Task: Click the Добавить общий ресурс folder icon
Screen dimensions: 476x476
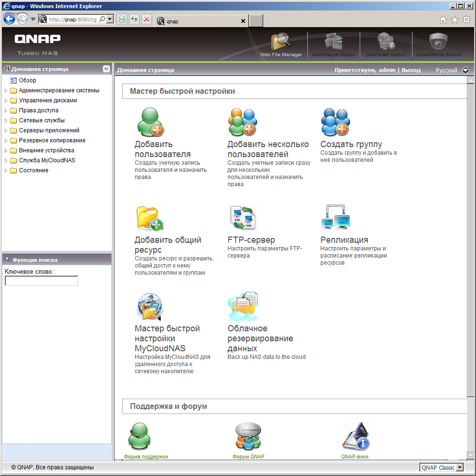Action: pyautogui.click(x=150, y=218)
